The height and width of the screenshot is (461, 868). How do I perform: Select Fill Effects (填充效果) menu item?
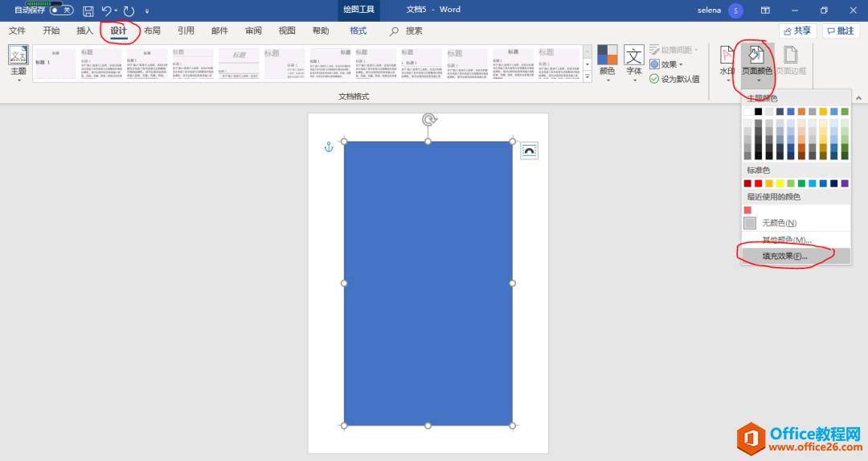(x=784, y=256)
